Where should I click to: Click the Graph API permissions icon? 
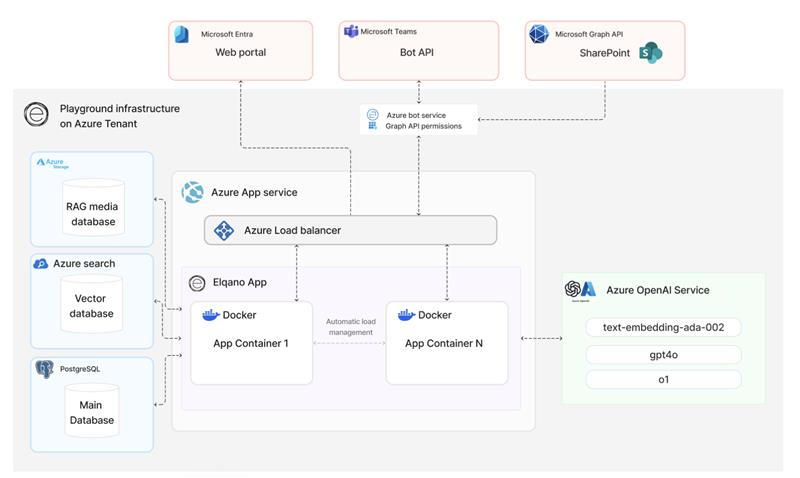click(373, 125)
